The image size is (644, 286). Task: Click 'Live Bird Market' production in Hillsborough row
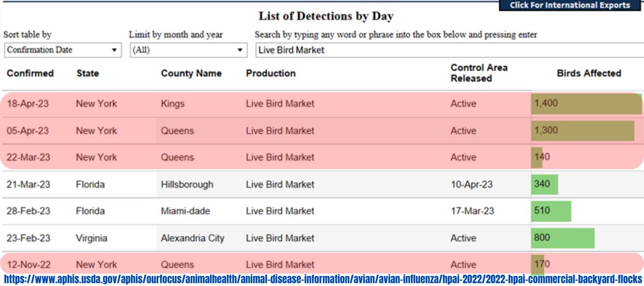pos(280,184)
